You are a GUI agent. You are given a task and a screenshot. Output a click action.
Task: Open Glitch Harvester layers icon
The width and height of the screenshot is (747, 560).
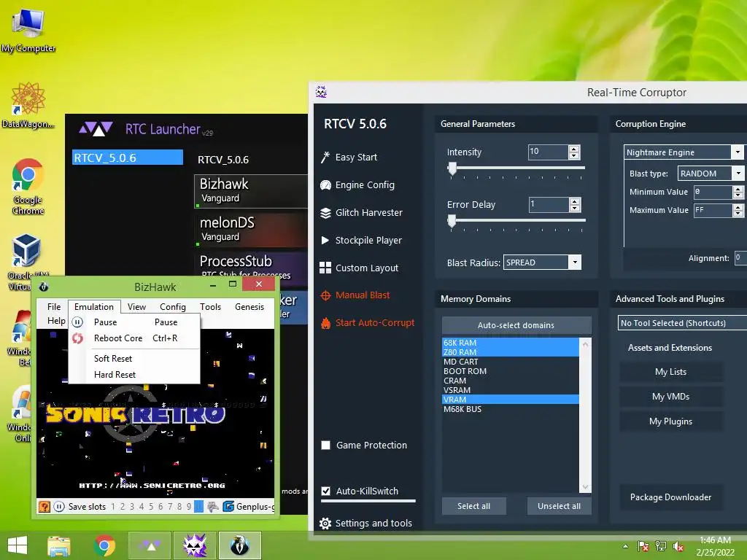(325, 213)
